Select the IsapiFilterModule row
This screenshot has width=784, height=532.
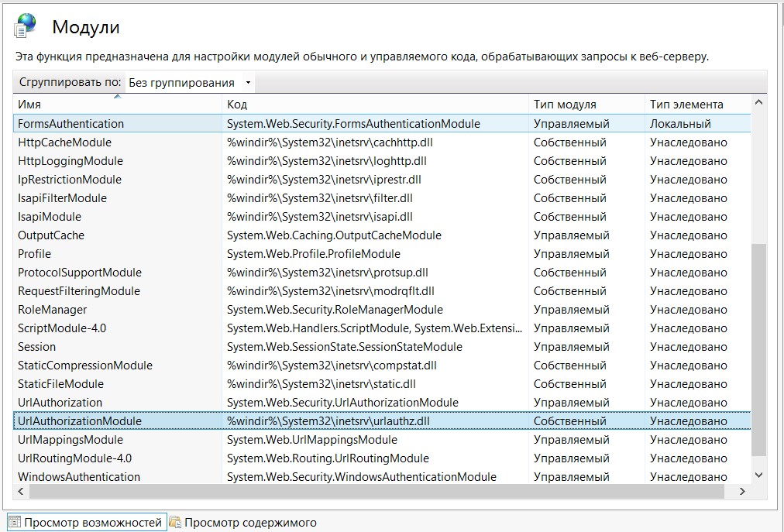coord(382,198)
